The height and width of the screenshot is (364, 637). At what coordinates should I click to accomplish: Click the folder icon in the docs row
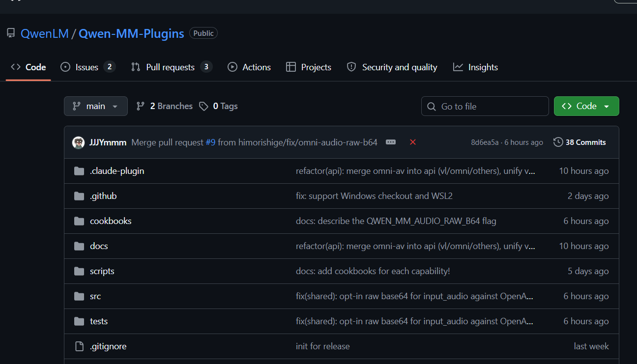pyautogui.click(x=79, y=246)
